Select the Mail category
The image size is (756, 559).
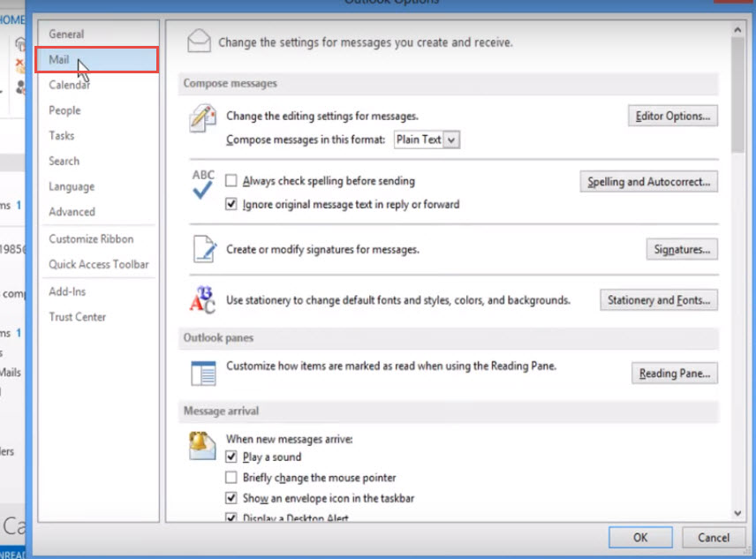point(97,60)
